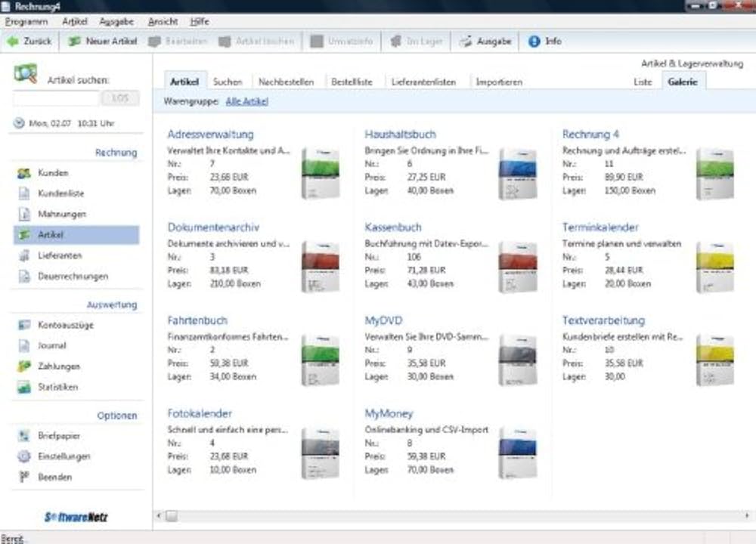
Task: Click the Info toolbar icon
Action: pyautogui.click(x=534, y=42)
